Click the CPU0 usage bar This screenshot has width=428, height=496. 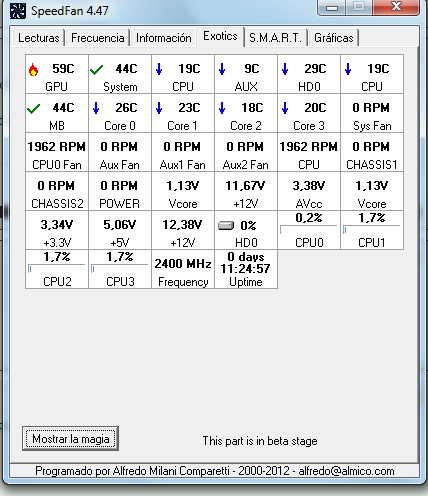point(309,230)
